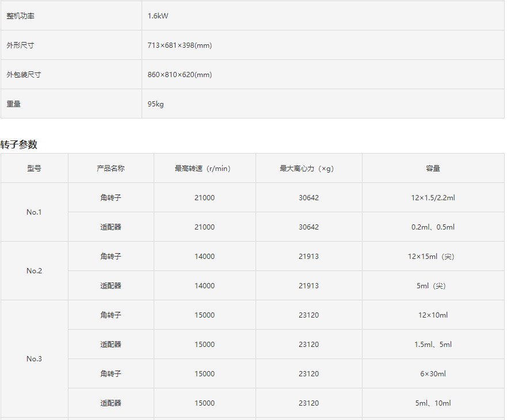Screen dimensions: 507x420
Task: Click the 12×1.5/2.2ml capacity cell
Action: tap(433, 198)
